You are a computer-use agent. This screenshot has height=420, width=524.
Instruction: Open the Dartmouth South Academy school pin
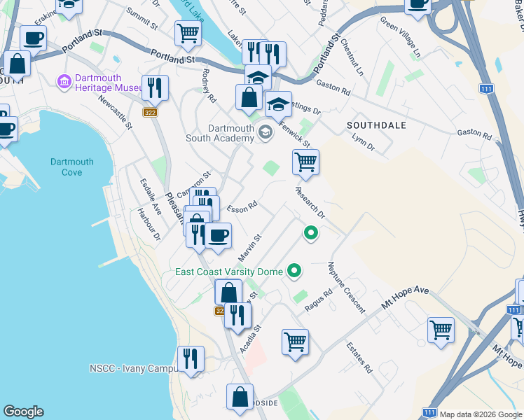click(x=266, y=133)
